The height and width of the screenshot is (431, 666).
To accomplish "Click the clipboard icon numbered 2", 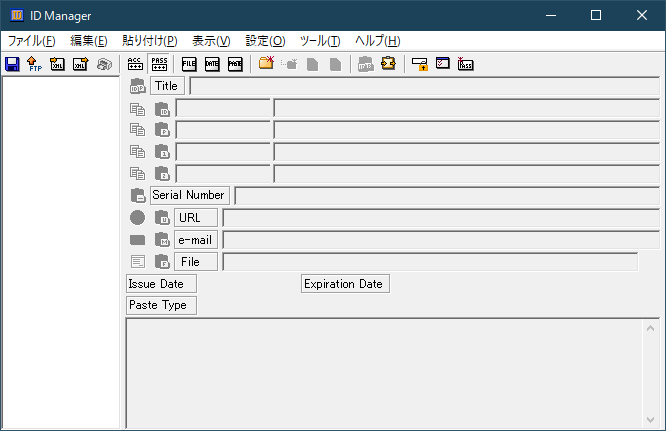I will (x=162, y=174).
